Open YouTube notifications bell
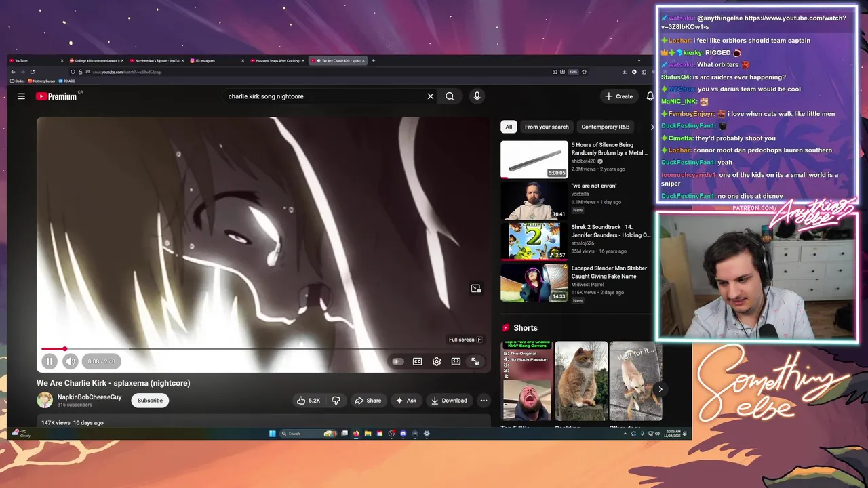The height and width of the screenshot is (488, 868). (650, 96)
